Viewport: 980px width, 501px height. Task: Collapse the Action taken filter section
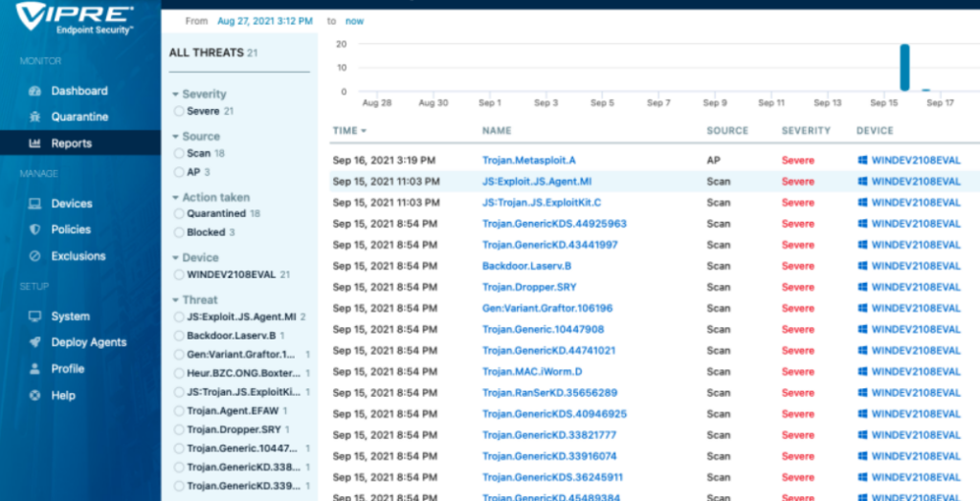coord(212,197)
